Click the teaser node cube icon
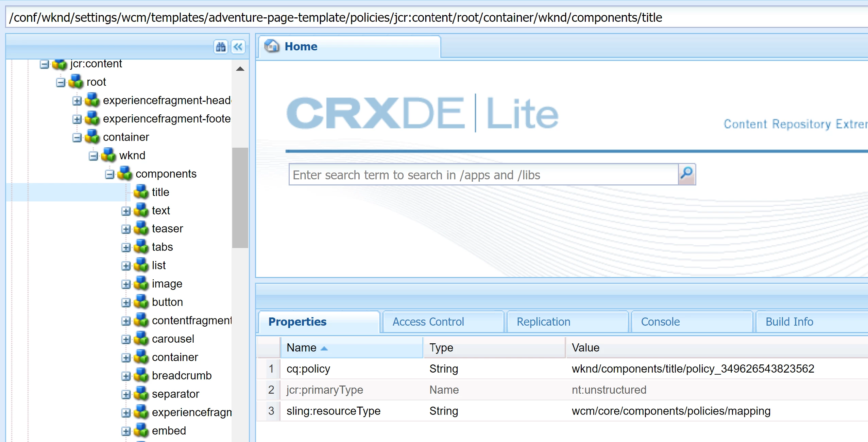Screen dimensions: 868x442 (141, 229)
